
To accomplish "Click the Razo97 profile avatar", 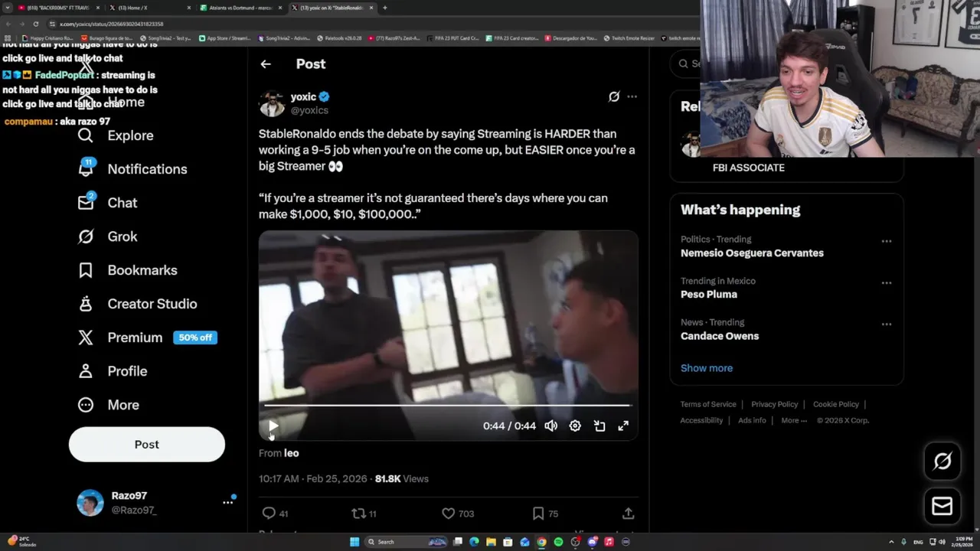I will [90, 503].
